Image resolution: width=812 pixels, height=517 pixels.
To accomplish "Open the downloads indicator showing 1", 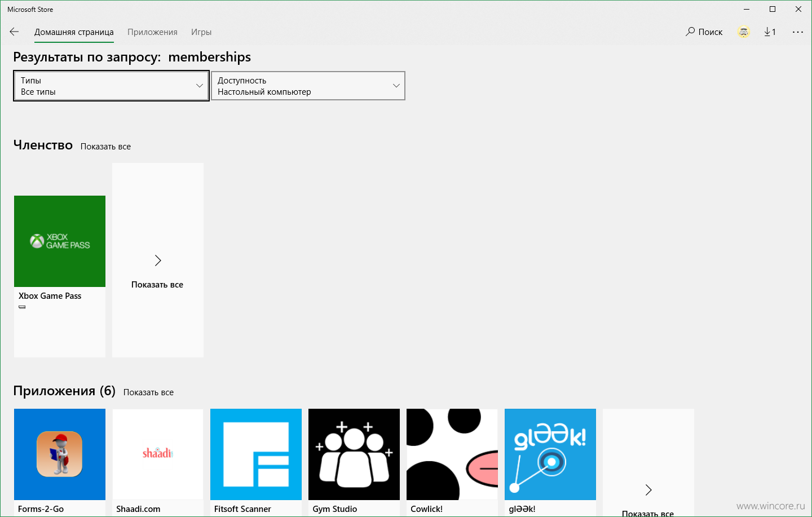I will (770, 32).
